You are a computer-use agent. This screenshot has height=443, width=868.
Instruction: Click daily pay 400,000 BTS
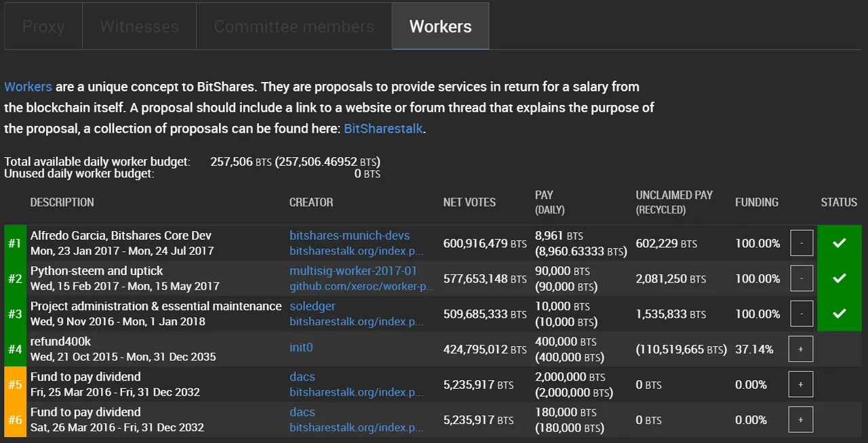[x=566, y=341]
